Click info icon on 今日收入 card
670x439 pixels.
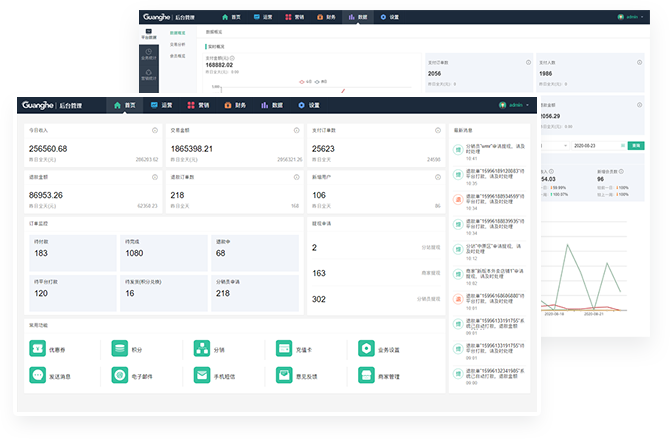click(155, 130)
